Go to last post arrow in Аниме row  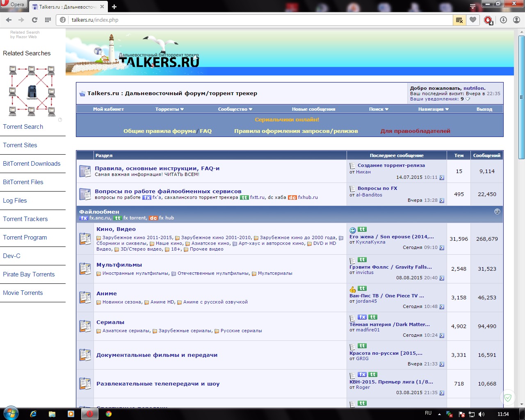tap(442, 307)
